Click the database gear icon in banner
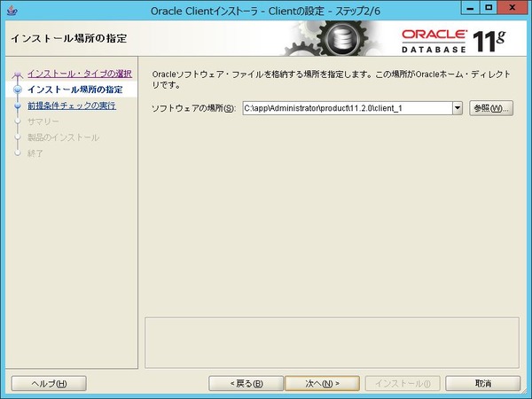The width and height of the screenshot is (532, 399). 342,38
